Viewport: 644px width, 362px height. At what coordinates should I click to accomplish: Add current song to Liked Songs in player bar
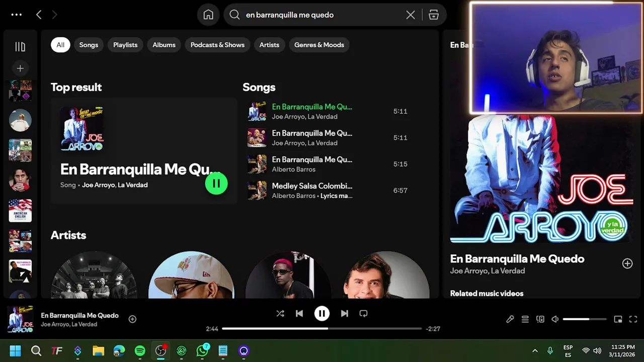(132, 319)
